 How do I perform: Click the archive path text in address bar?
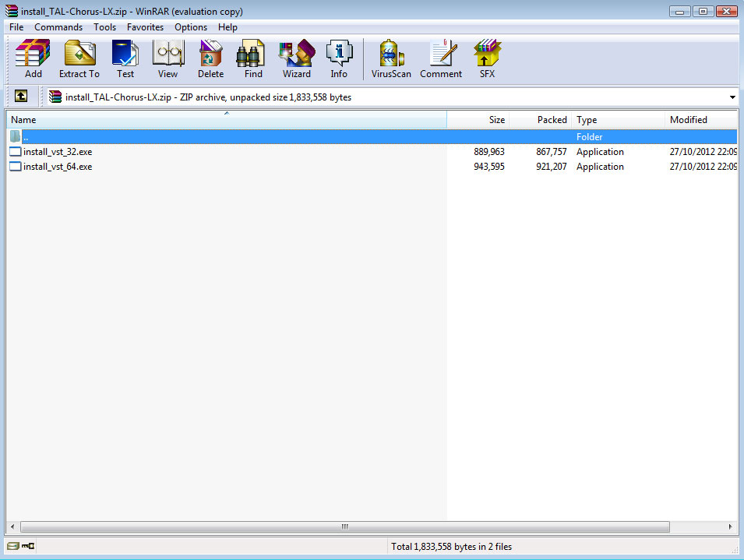pyautogui.click(x=208, y=97)
